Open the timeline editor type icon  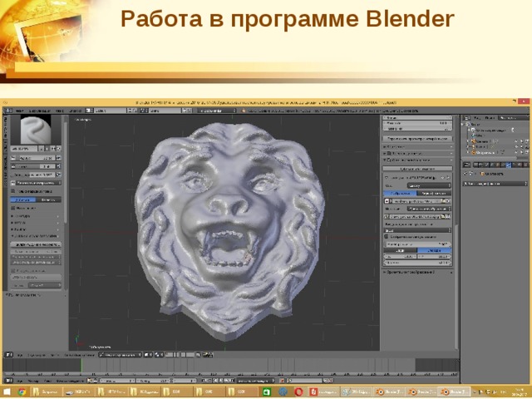[9, 381]
